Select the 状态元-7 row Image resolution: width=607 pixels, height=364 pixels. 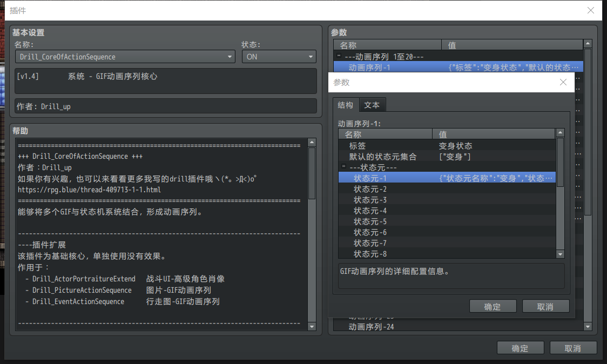[447, 243]
